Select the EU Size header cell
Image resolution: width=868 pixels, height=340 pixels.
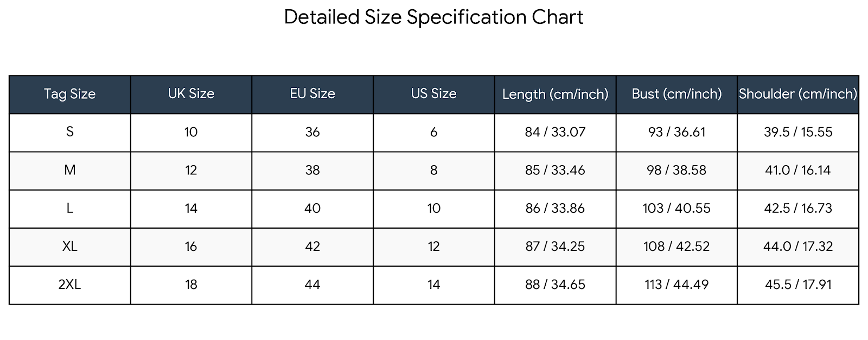[312, 94]
